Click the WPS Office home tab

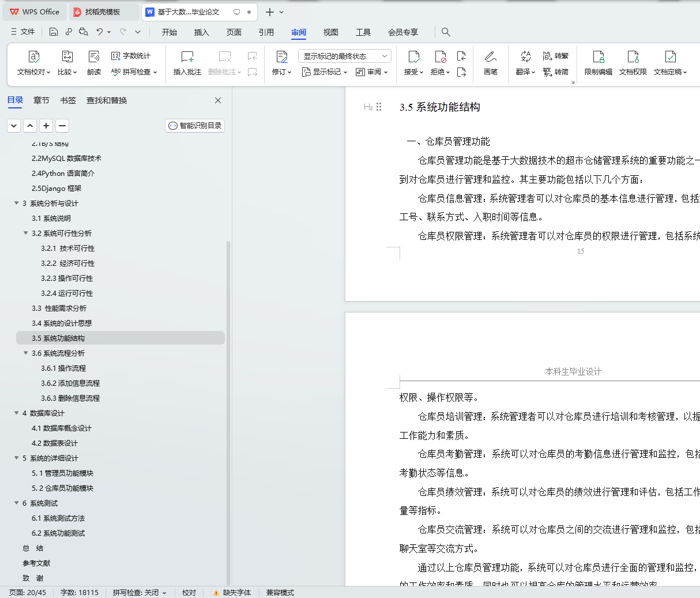[35, 12]
